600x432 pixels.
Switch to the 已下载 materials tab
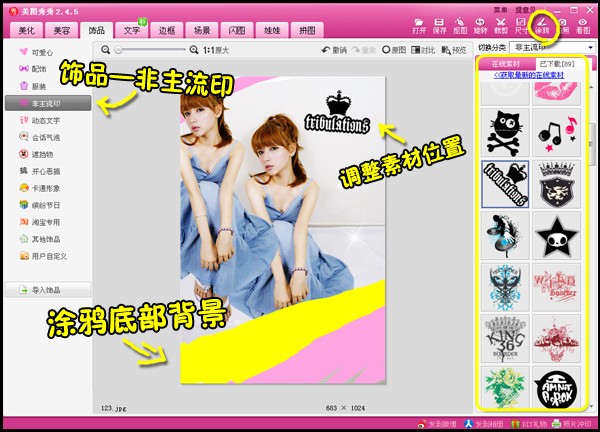(555, 64)
